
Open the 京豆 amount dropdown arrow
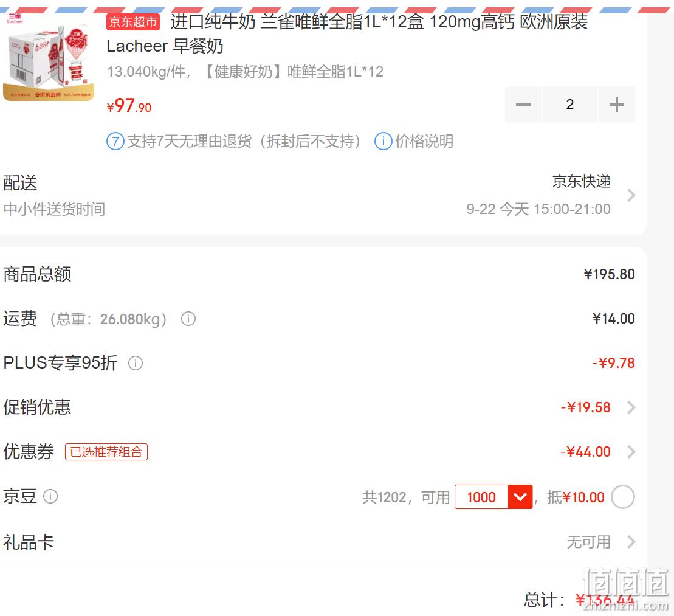pos(520,497)
